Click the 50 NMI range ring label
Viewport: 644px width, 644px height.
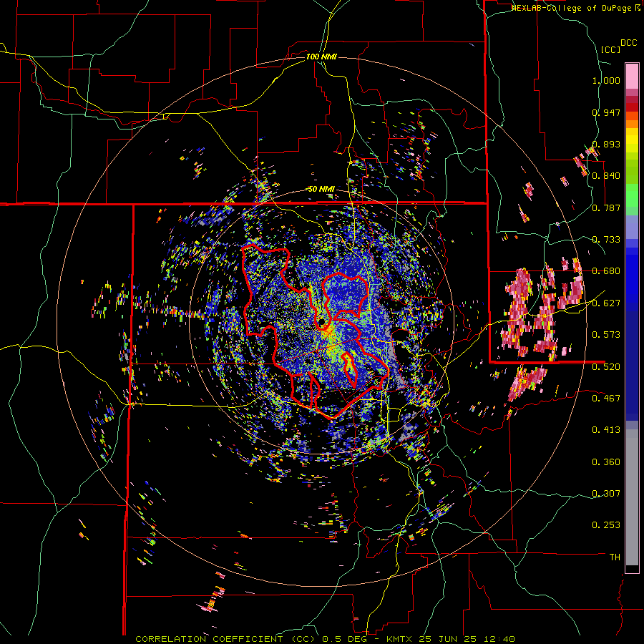pyautogui.click(x=321, y=189)
